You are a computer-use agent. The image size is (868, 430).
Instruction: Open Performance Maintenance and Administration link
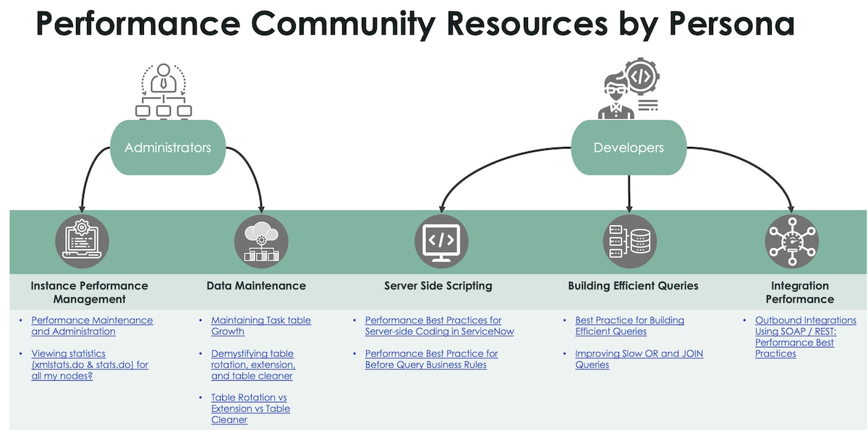pos(92,326)
